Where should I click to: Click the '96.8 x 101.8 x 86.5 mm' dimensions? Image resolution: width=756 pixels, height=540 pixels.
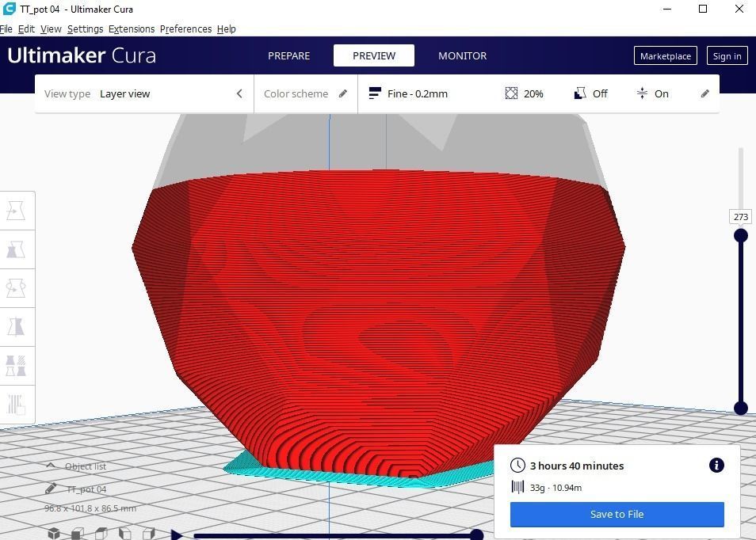(x=90, y=508)
